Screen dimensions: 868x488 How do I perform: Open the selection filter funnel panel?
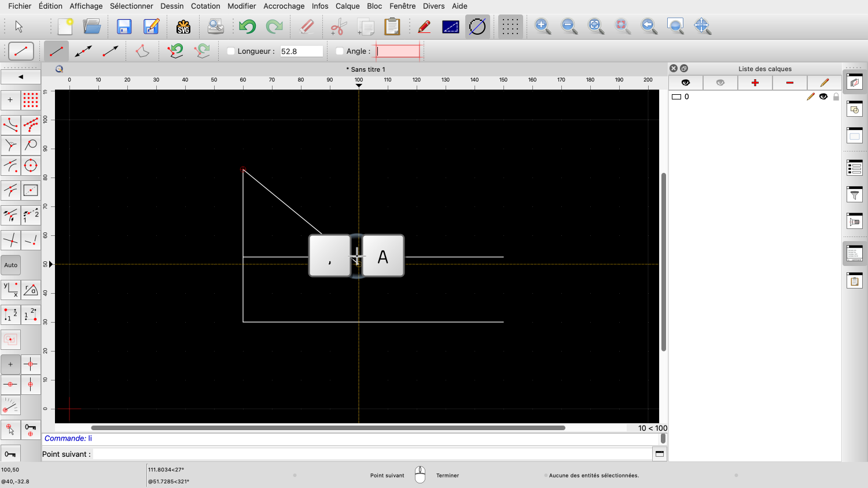tap(855, 195)
